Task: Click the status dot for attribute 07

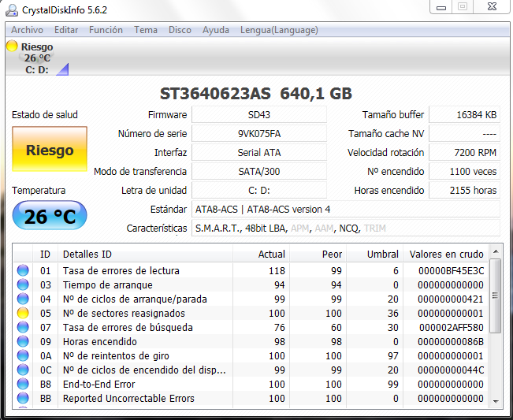Action: 23,327
